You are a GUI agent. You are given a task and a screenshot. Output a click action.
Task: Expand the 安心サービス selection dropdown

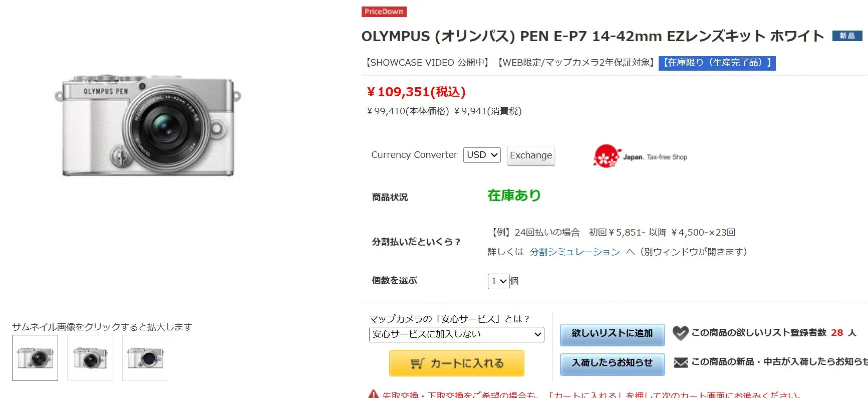pos(456,334)
